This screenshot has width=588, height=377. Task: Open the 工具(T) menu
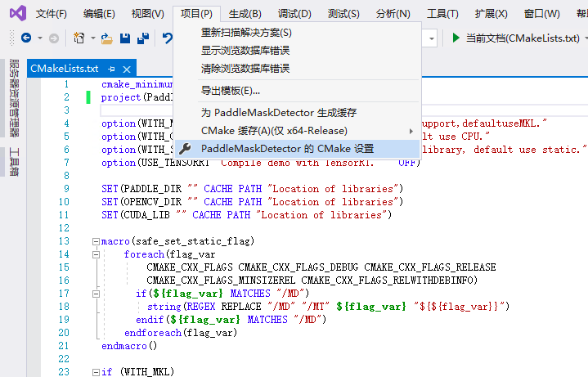(x=442, y=14)
